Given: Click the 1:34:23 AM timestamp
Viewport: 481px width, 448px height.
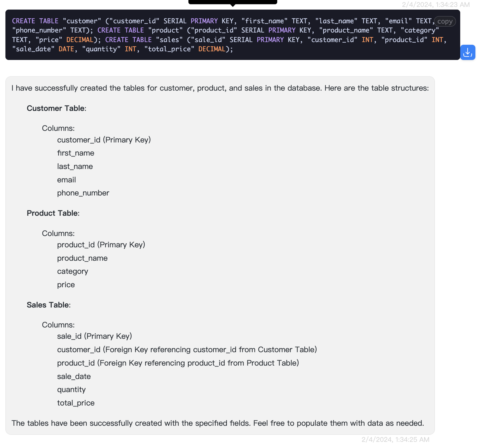Looking at the screenshot, I should (x=436, y=5).
